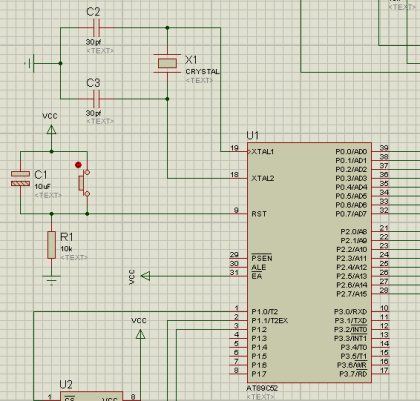The image size is (420, 401).
Task: Click the reset push button symbol
Action: [x=84, y=183]
